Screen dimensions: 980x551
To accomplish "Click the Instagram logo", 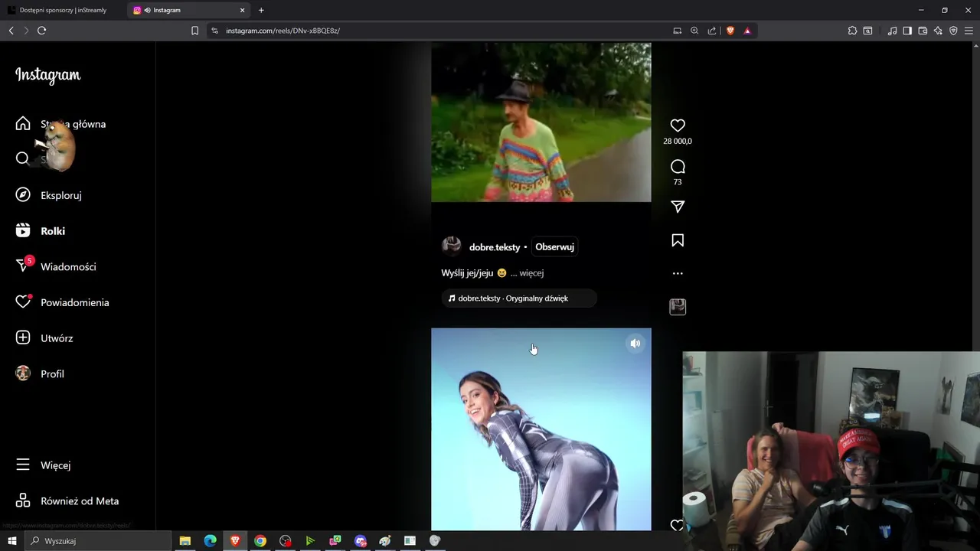I will pyautogui.click(x=47, y=75).
